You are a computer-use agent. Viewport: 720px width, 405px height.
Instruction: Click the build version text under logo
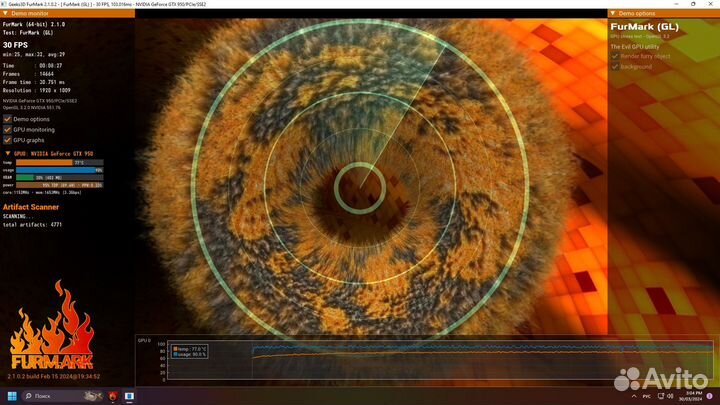click(x=53, y=377)
